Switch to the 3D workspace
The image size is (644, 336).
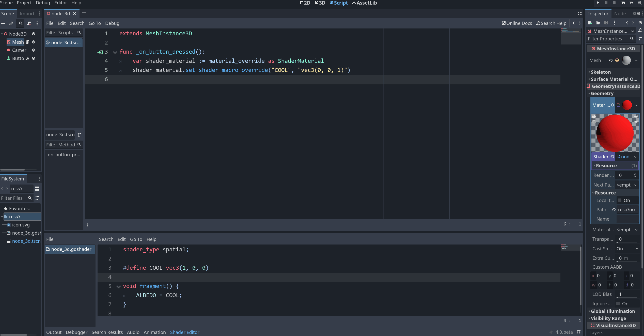coord(320,3)
